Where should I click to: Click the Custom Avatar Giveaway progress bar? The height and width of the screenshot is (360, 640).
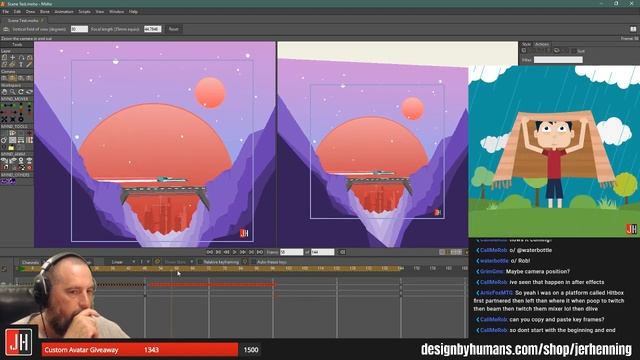[x=140, y=350]
